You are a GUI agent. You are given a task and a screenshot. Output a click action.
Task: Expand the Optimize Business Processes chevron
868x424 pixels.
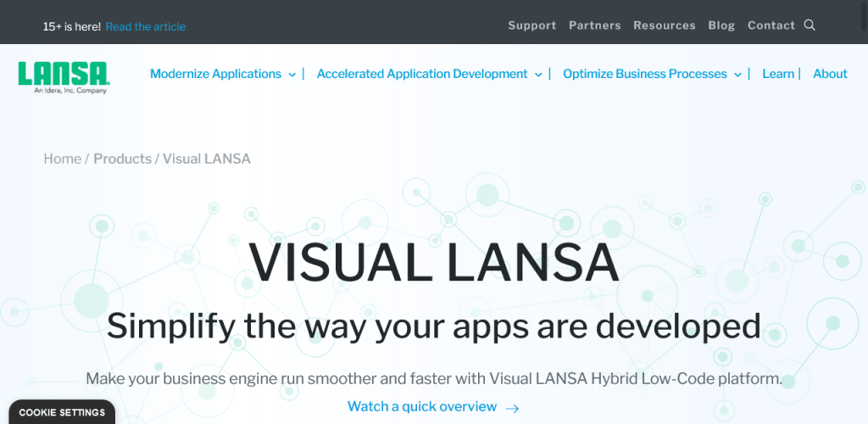pyautogui.click(x=738, y=75)
